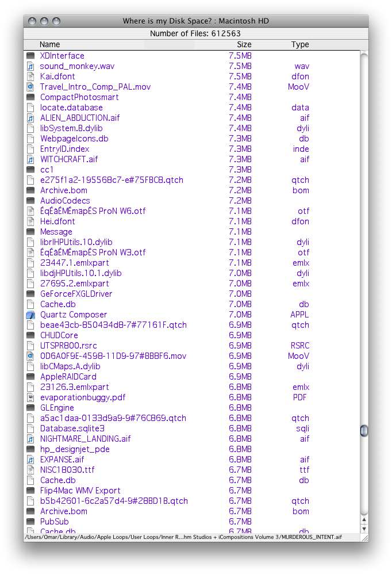Viewport: 392px width, 574px height.
Task: Click the Number of Files: 612563 label
Action: [x=195, y=33]
